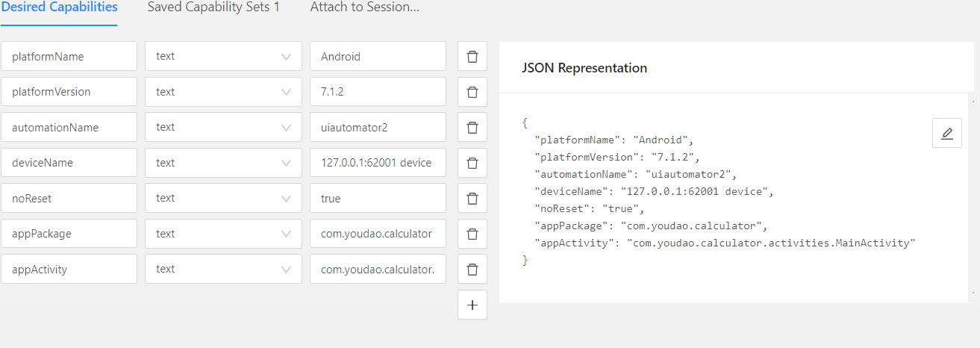
Task: Click the "deviceName" JSON line
Action: click(x=654, y=191)
